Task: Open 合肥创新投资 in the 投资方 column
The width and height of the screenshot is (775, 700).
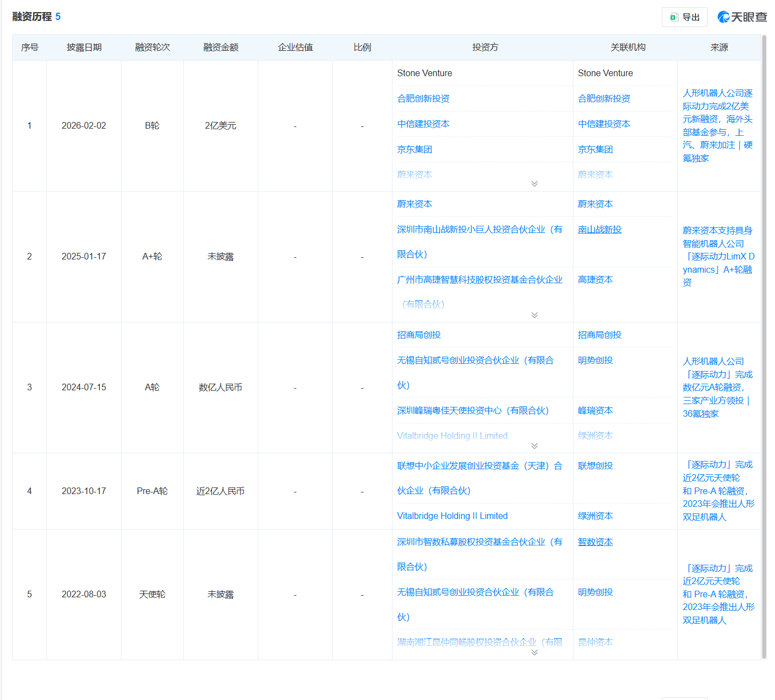Action: (x=423, y=98)
